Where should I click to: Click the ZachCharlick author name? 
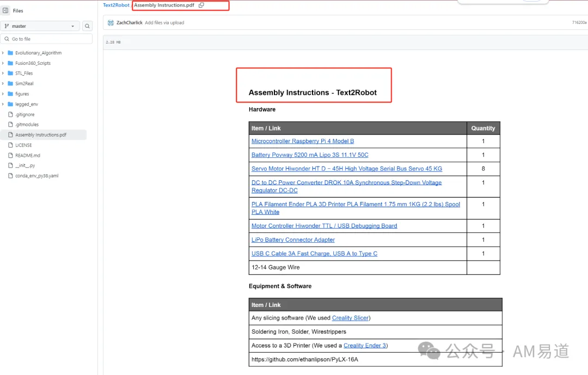point(130,23)
